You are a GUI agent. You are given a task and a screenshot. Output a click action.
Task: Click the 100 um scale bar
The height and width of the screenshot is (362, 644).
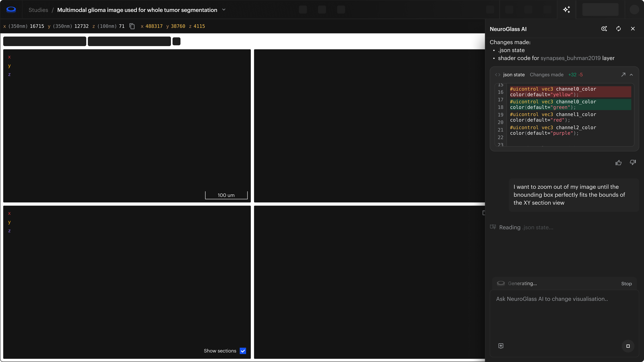[226, 195]
